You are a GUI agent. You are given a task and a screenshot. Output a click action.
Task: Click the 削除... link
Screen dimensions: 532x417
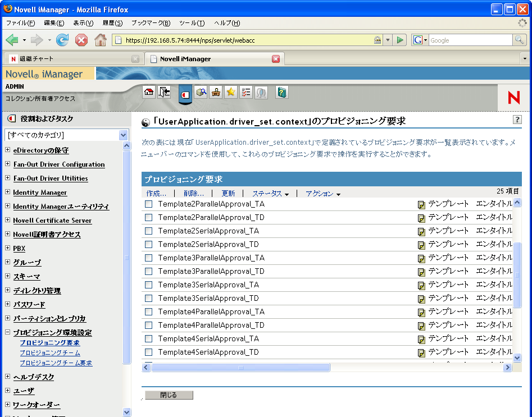(x=194, y=194)
